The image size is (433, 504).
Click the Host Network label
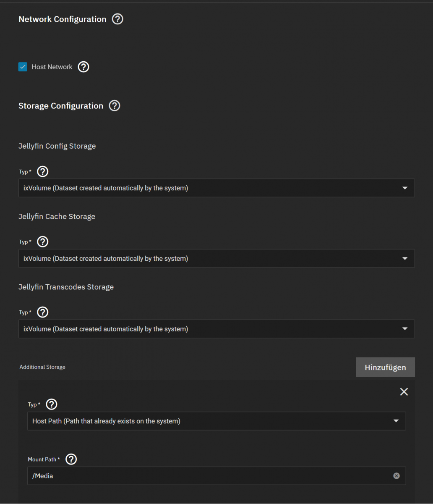52,67
